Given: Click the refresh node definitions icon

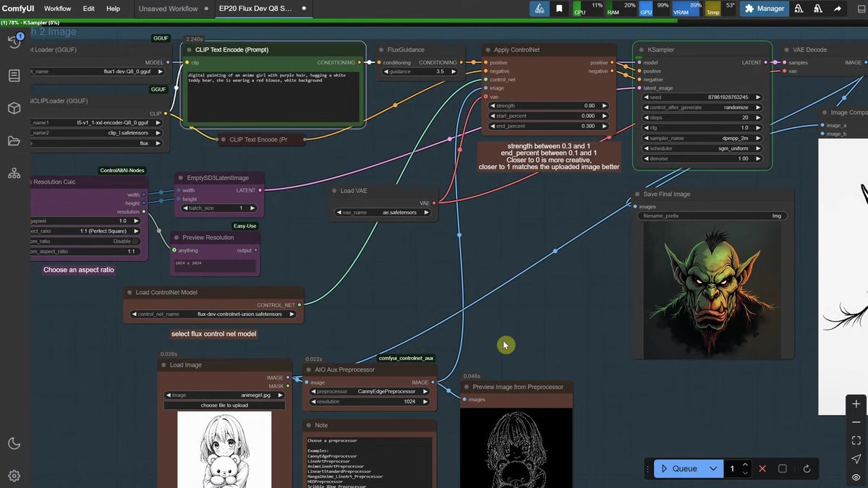Looking at the screenshot, I should 807,468.
